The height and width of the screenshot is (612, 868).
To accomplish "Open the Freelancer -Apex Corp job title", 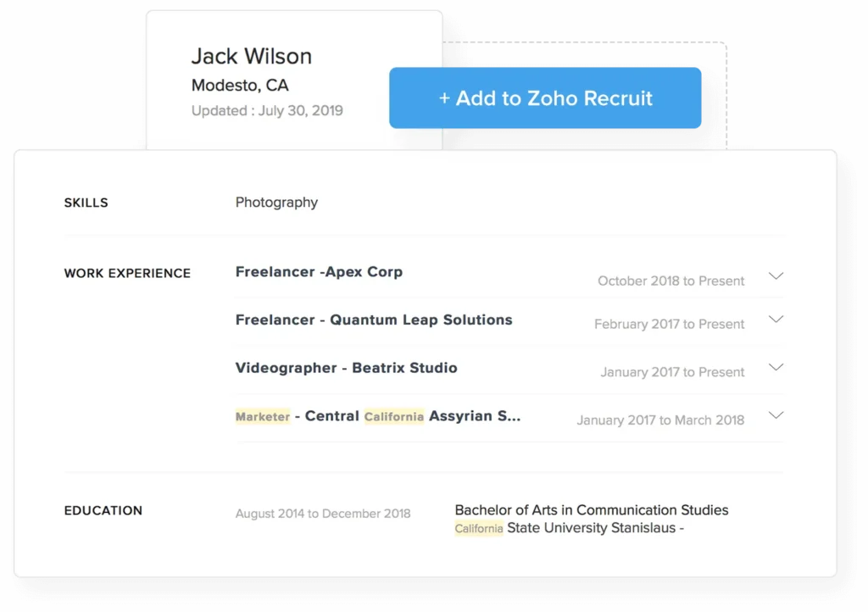I will tap(319, 272).
